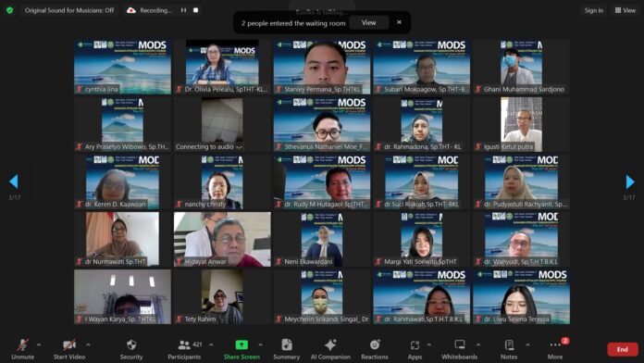Image resolution: width=644 pixels, height=363 pixels.
Task: Select Neni Ekawardani's video tile
Action: point(322,239)
